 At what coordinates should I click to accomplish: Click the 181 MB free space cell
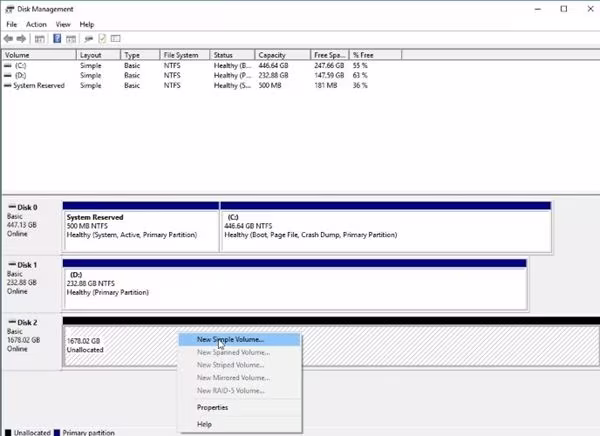pyautogui.click(x=326, y=85)
